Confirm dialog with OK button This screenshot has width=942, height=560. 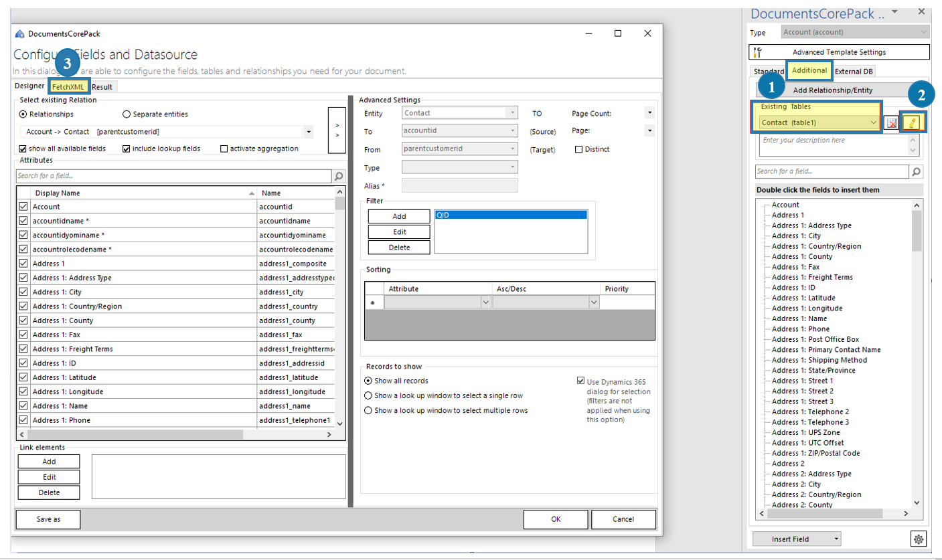[556, 519]
